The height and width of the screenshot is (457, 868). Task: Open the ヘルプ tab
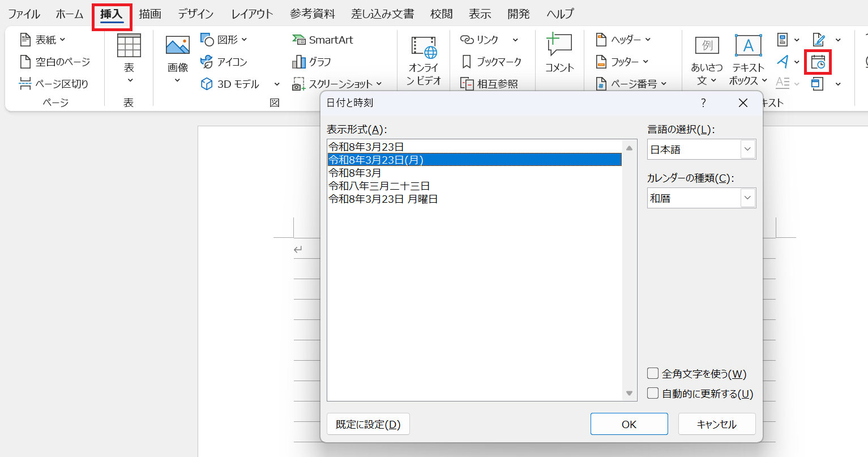click(x=560, y=14)
